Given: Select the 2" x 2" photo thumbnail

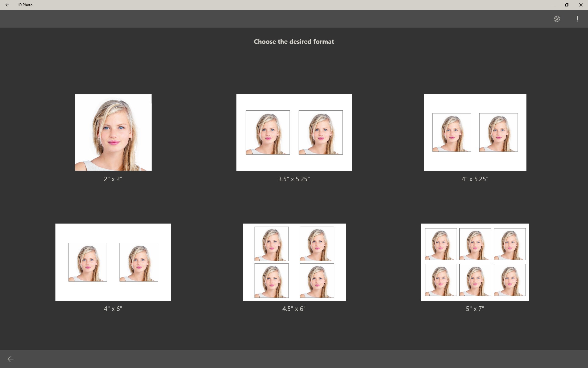Looking at the screenshot, I should point(113,132).
